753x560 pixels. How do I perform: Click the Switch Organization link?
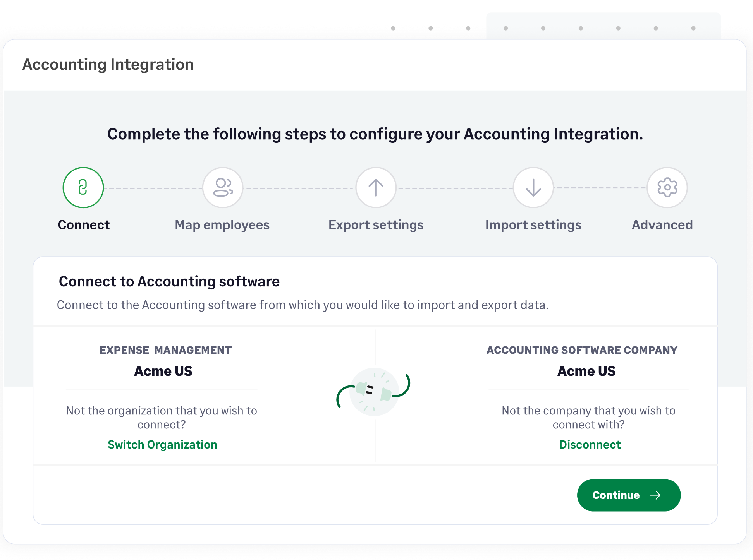[162, 445]
